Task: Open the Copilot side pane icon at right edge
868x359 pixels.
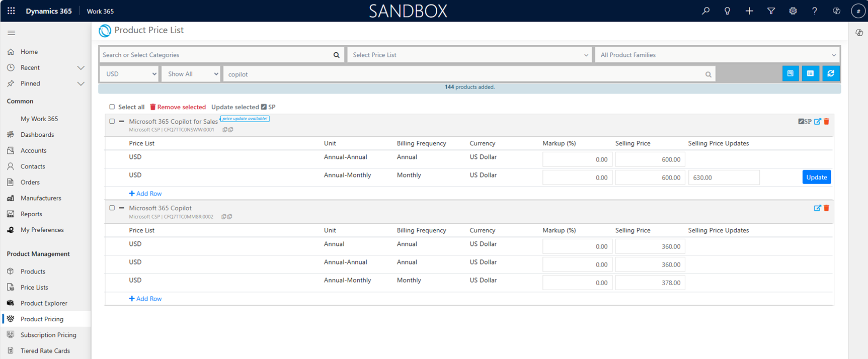Action: 859,33
